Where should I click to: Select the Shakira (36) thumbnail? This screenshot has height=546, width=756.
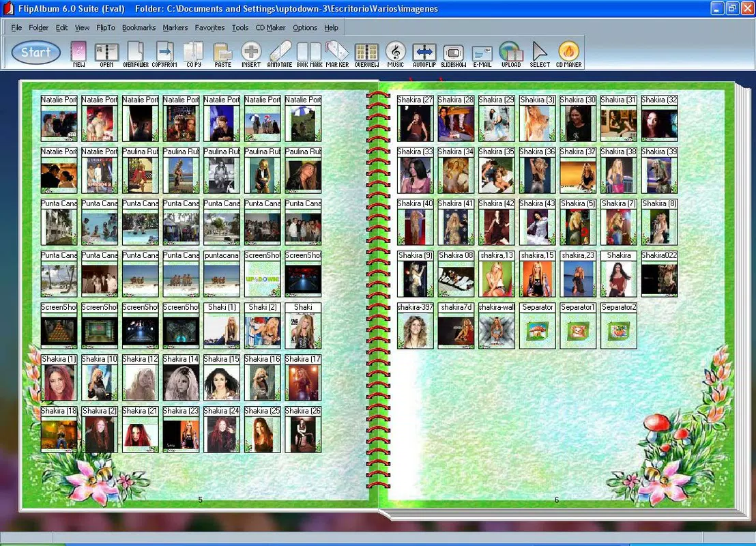coord(537,170)
